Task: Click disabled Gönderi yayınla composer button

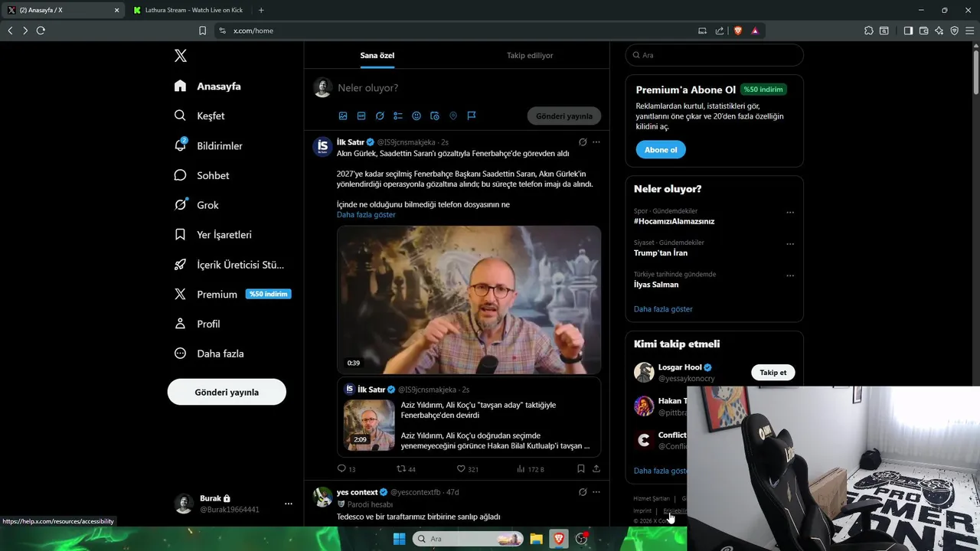Action: coord(564,116)
